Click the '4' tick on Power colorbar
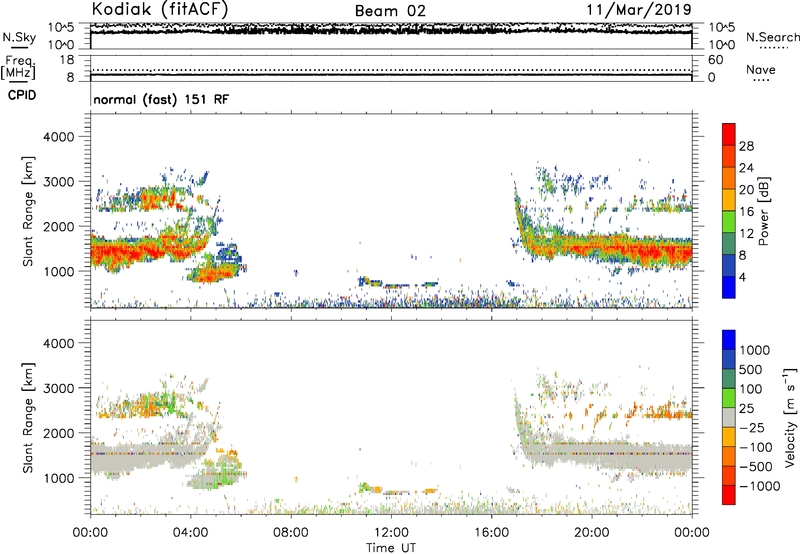The image size is (800, 554). 742,277
